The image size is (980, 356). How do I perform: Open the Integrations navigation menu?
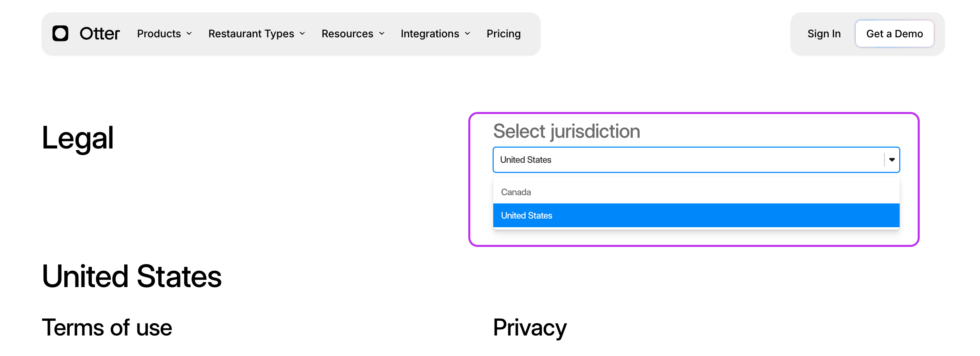(435, 34)
